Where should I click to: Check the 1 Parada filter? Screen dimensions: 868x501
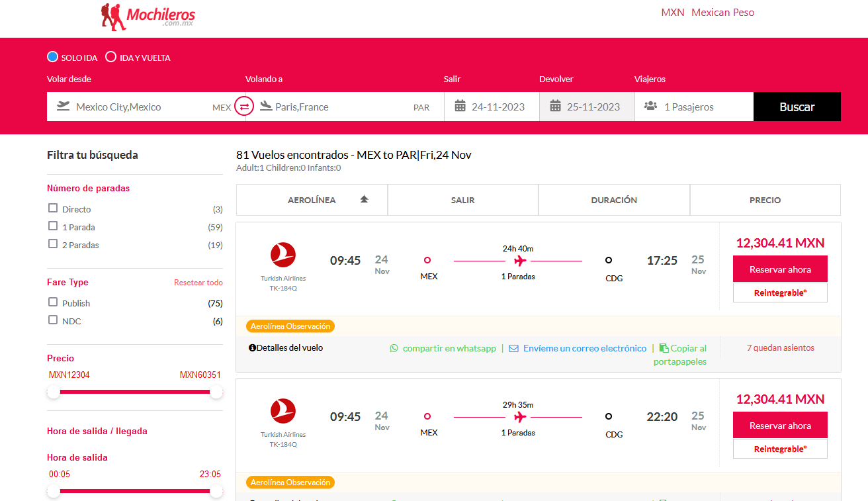click(53, 226)
